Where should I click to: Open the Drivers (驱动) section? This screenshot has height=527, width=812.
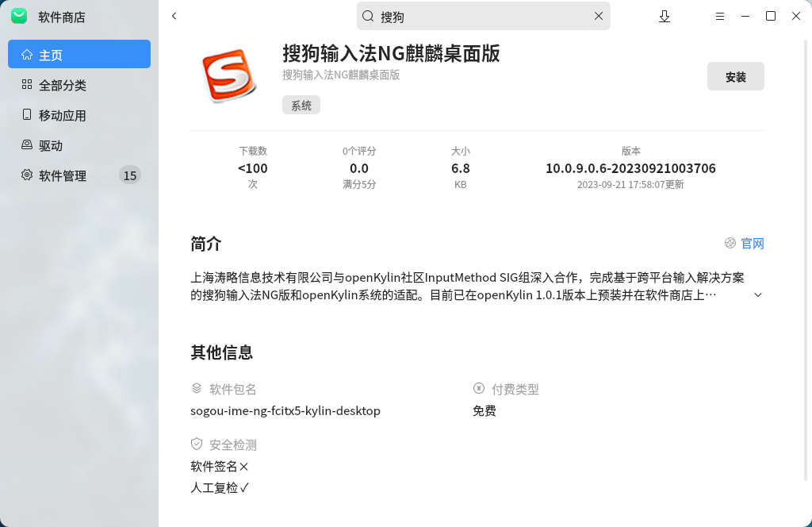pyautogui.click(x=79, y=145)
